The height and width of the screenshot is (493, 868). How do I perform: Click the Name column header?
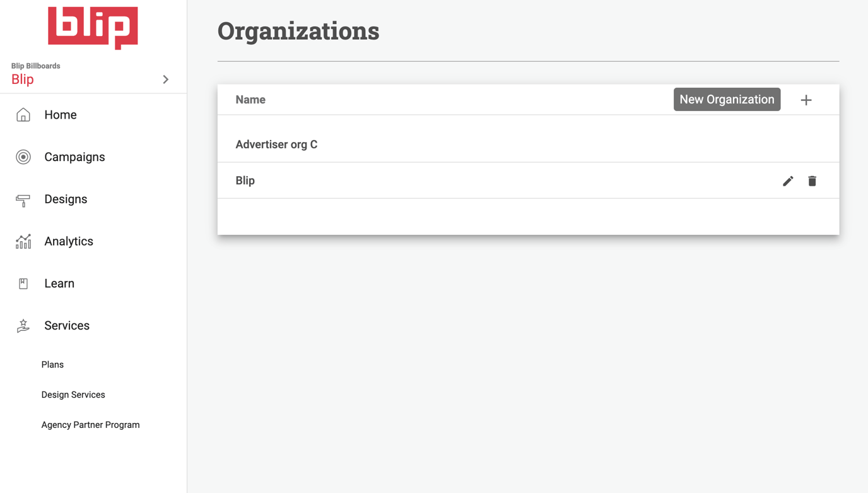[x=250, y=99]
